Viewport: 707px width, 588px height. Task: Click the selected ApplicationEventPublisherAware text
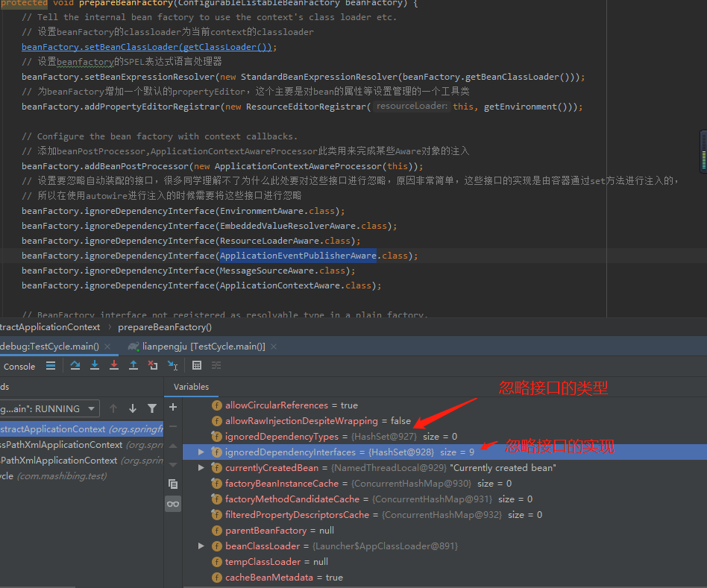pyautogui.click(x=298, y=256)
